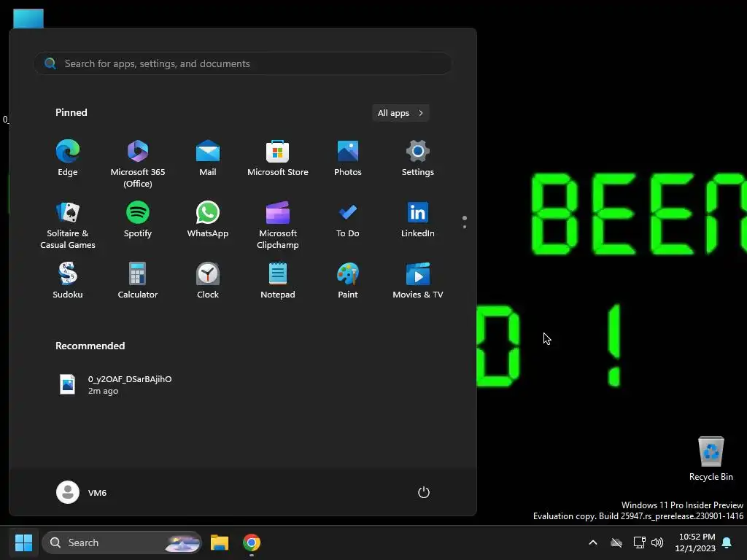The height and width of the screenshot is (560, 747).
Task: Open the VM6 user account menu
Action: (82, 492)
